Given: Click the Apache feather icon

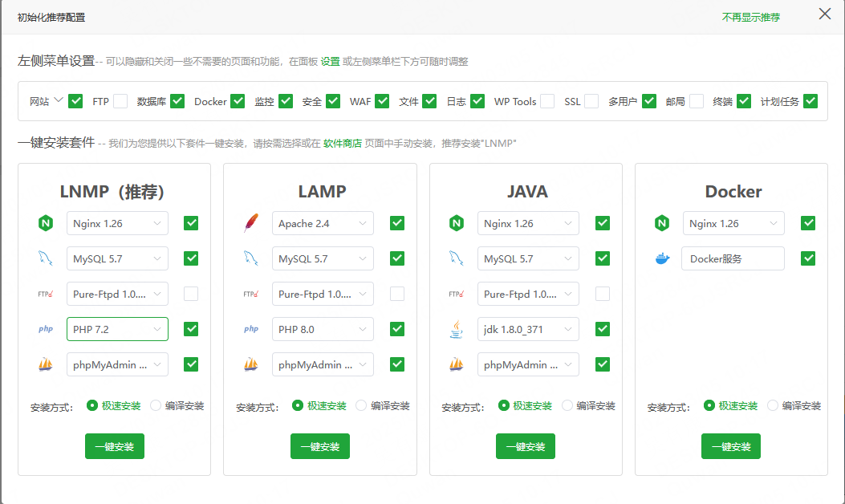Looking at the screenshot, I should (x=250, y=223).
